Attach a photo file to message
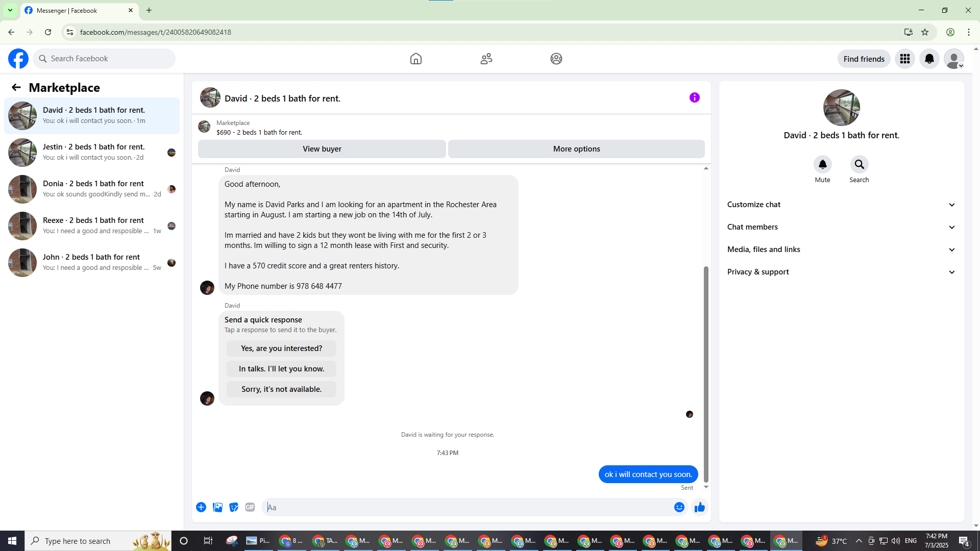 click(217, 507)
